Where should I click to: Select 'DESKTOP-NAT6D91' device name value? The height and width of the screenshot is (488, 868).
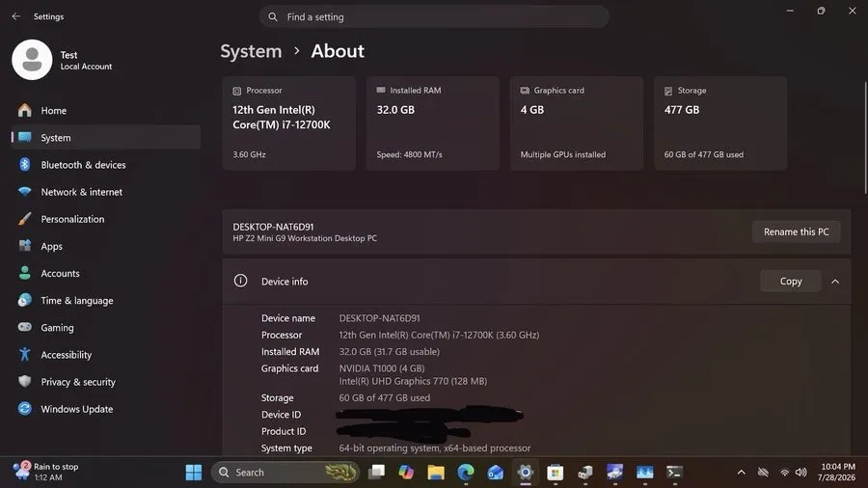coord(379,318)
